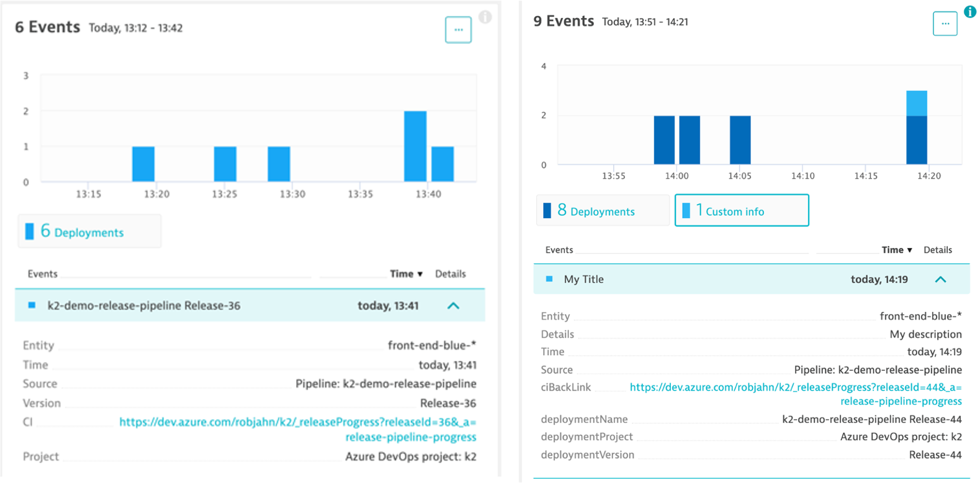Image resolution: width=980 pixels, height=483 pixels.
Task: Collapse the k2-demo-release-pipeline Release-36 event
Action: pos(454,306)
